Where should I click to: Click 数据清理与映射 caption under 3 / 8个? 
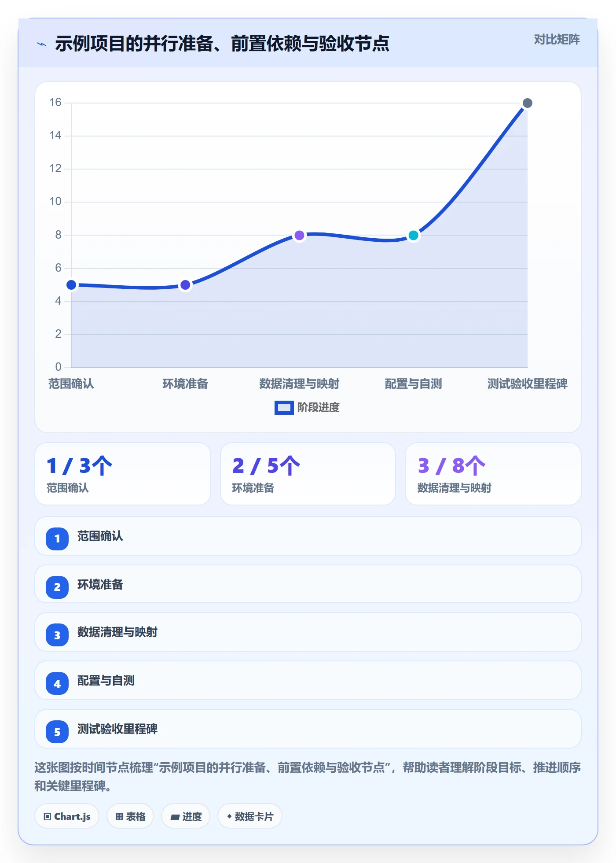pyautogui.click(x=455, y=488)
